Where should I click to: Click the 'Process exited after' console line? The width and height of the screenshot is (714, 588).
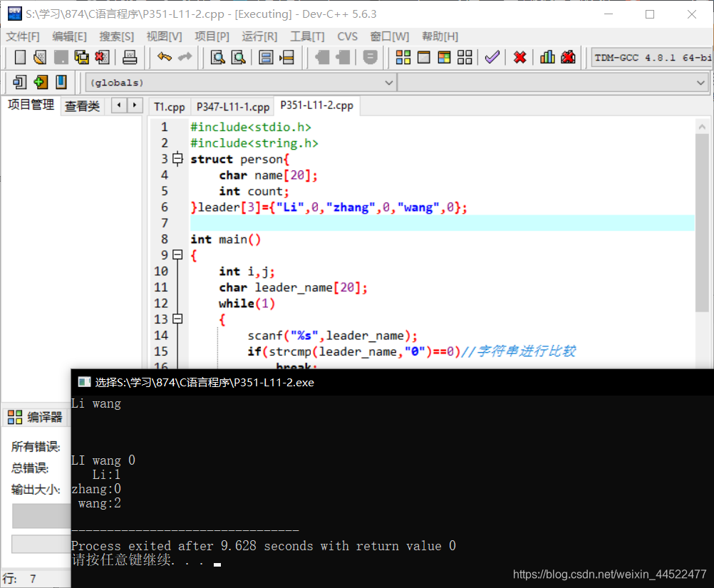point(263,546)
